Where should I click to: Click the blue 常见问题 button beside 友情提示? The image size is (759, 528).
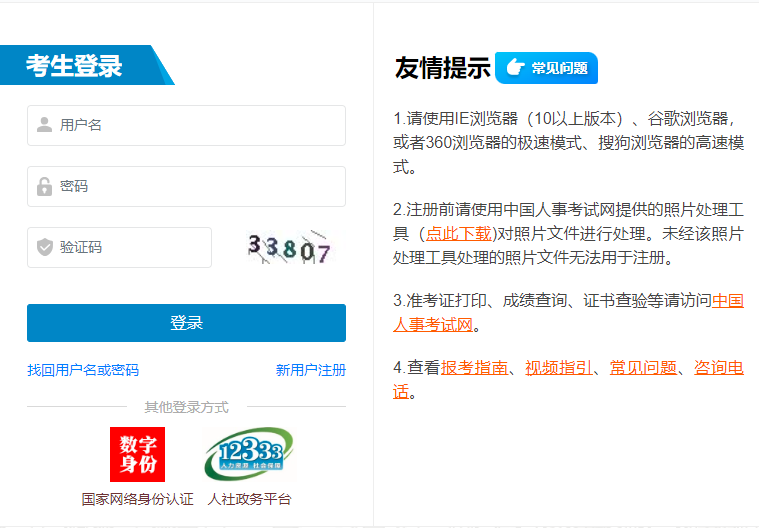(x=546, y=68)
